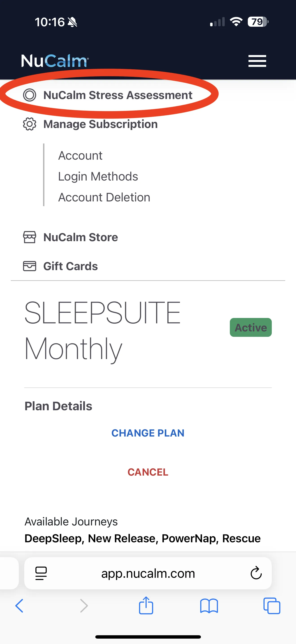The height and width of the screenshot is (644, 296).
Task: Open the hamburger navigation menu
Action: tap(257, 61)
